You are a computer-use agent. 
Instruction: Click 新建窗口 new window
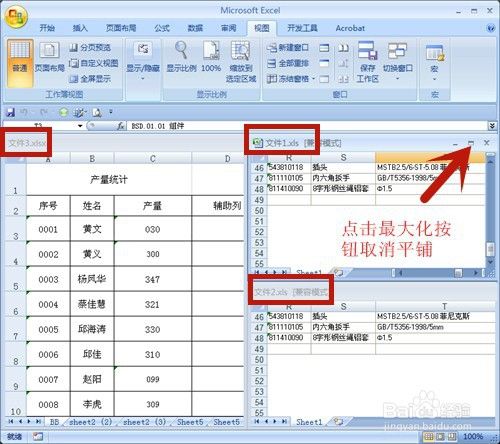[x=288, y=48]
